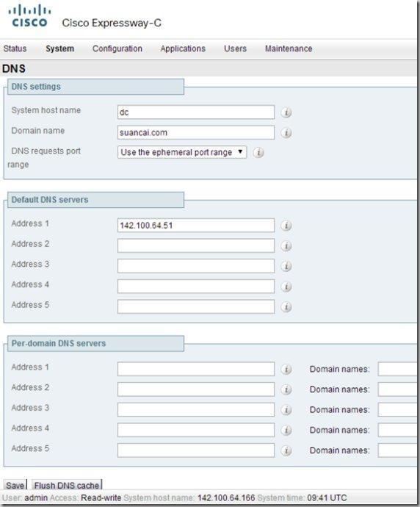Click the Domain name input field

(196, 132)
